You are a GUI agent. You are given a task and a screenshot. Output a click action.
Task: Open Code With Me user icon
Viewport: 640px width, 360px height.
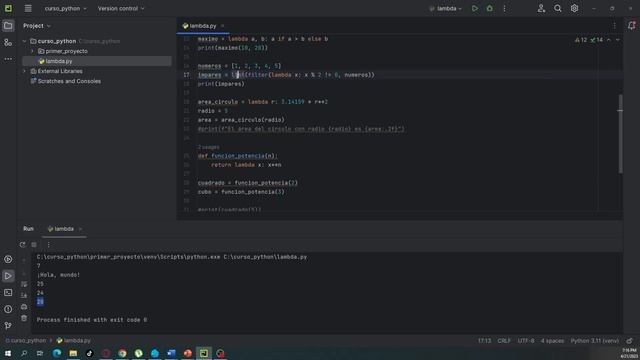coord(541,8)
